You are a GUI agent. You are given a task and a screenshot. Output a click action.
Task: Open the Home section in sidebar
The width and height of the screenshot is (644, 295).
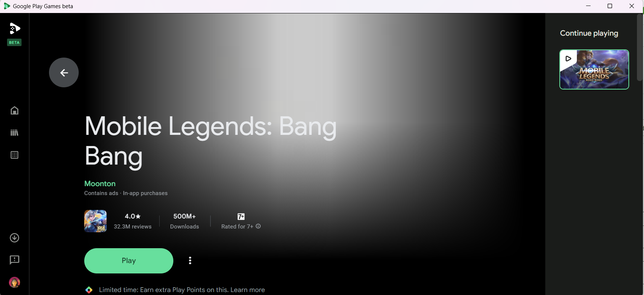point(14,110)
